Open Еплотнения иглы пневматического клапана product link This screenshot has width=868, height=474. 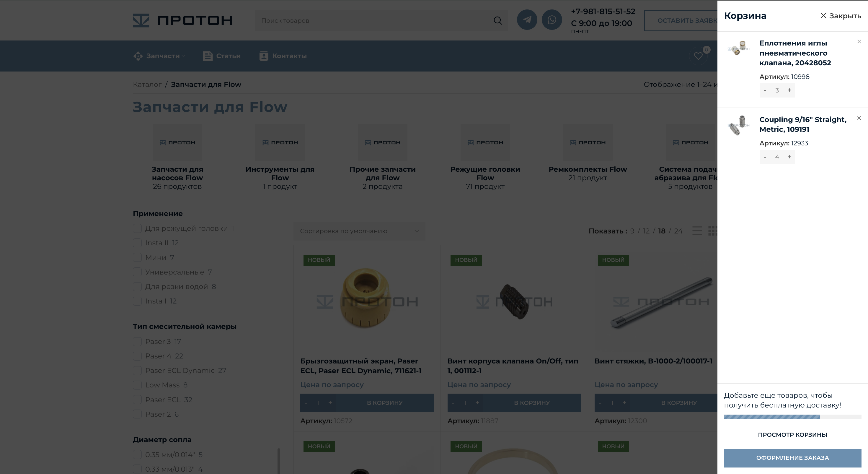click(795, 53)
